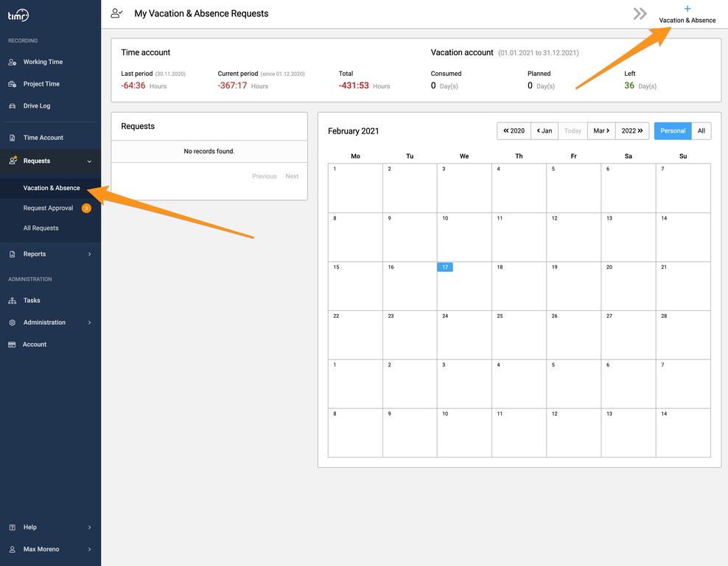This screenshot has height=566, width=728.
Task: Click the timr logo
Action: click(18, 15)
